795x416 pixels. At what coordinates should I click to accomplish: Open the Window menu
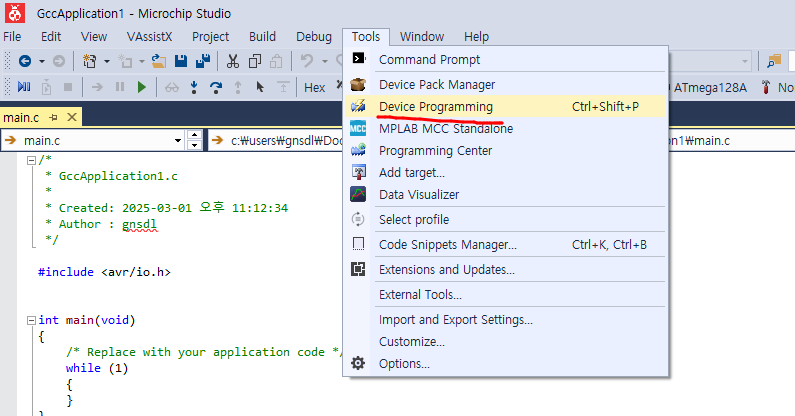coord(422,37)
